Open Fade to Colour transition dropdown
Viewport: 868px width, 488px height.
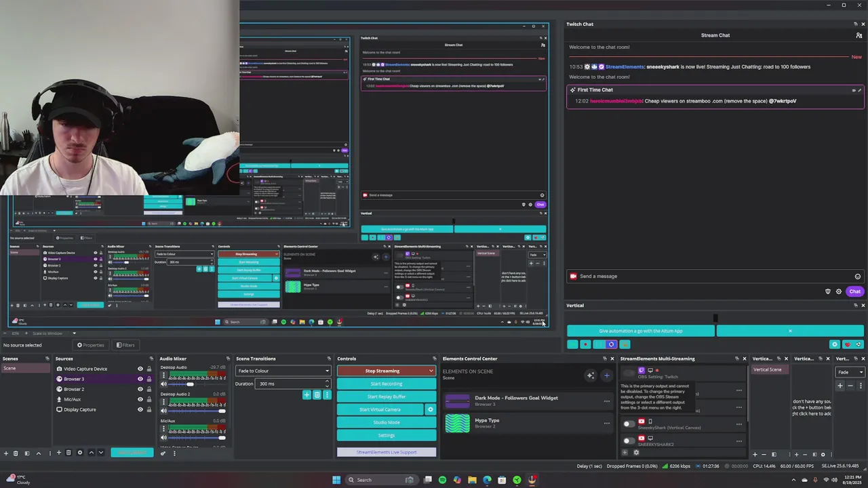pyautogui.click(x=283, y=371)
